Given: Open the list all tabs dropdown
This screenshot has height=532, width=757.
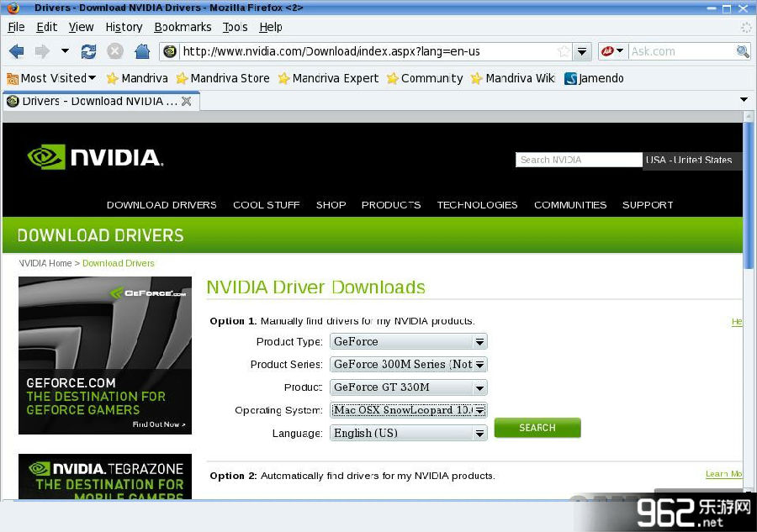Looking at the screenshot, I should tap(744, 100).
